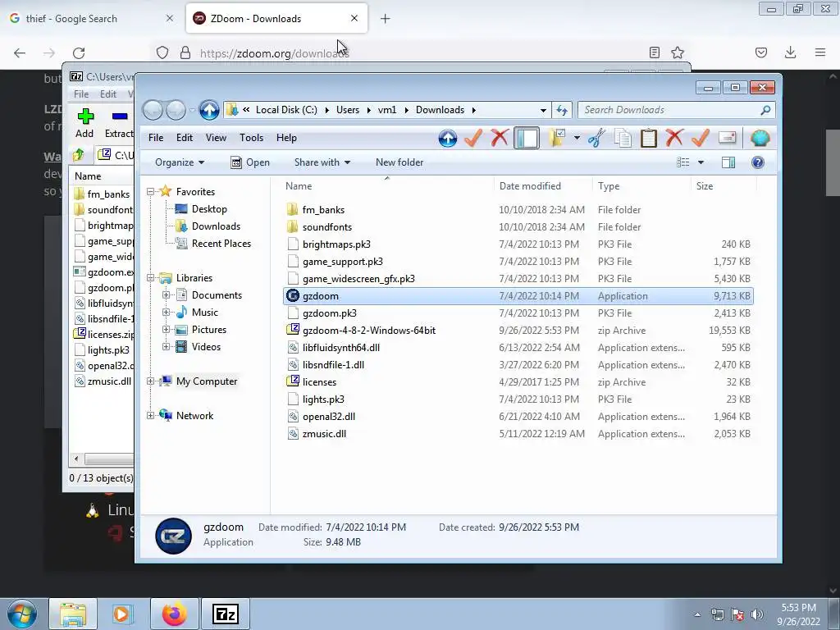Viewport: 840px width, 630px height.
Task: Expand the Videos library node
Action: 166,347
